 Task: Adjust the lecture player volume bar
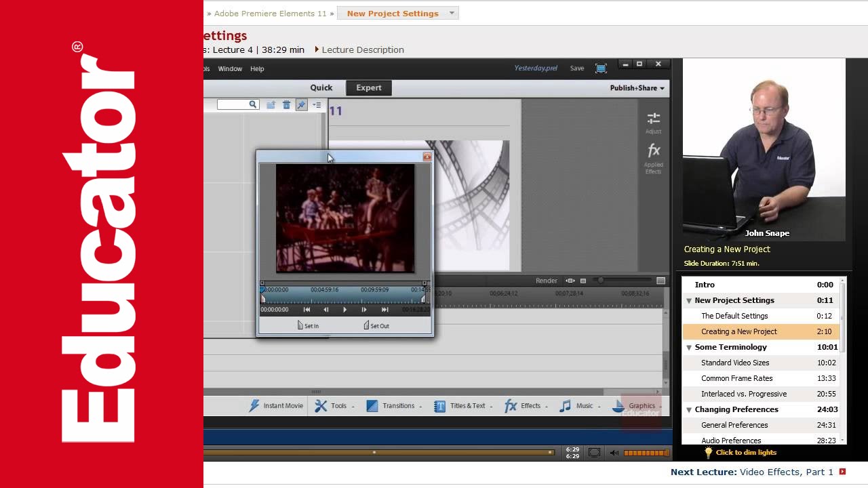pyautogui.click(x=646, y=453)
